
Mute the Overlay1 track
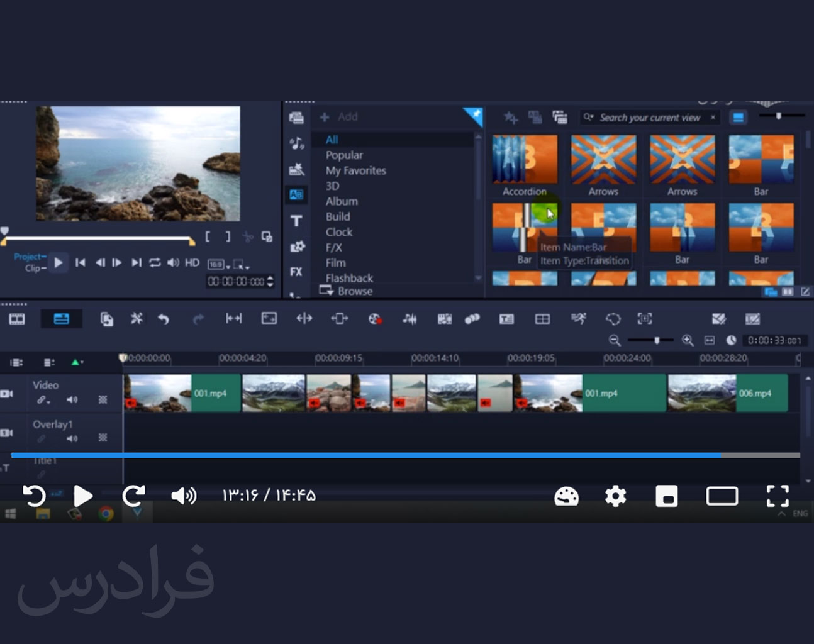coord(72,439)
